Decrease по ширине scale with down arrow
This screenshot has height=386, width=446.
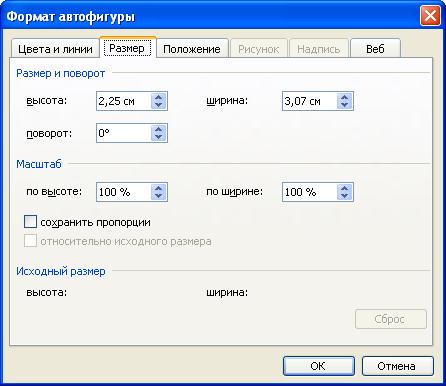click(x=345, y=196)
